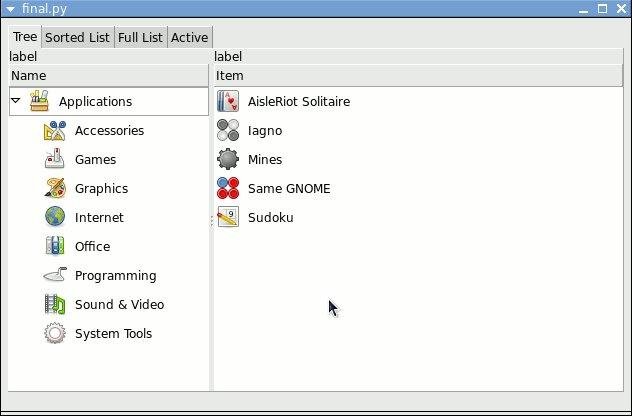Click the Internet globe icon
Viewport: 632px width, 416px height.
coord(55,218)
